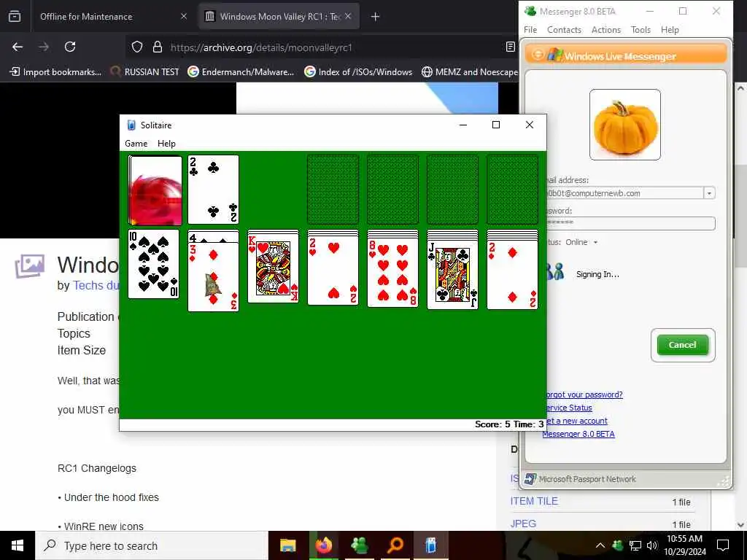Open the ITEM TILE download link
The height and width of the screenshot is (560, 747).
[x=534, y=501]
